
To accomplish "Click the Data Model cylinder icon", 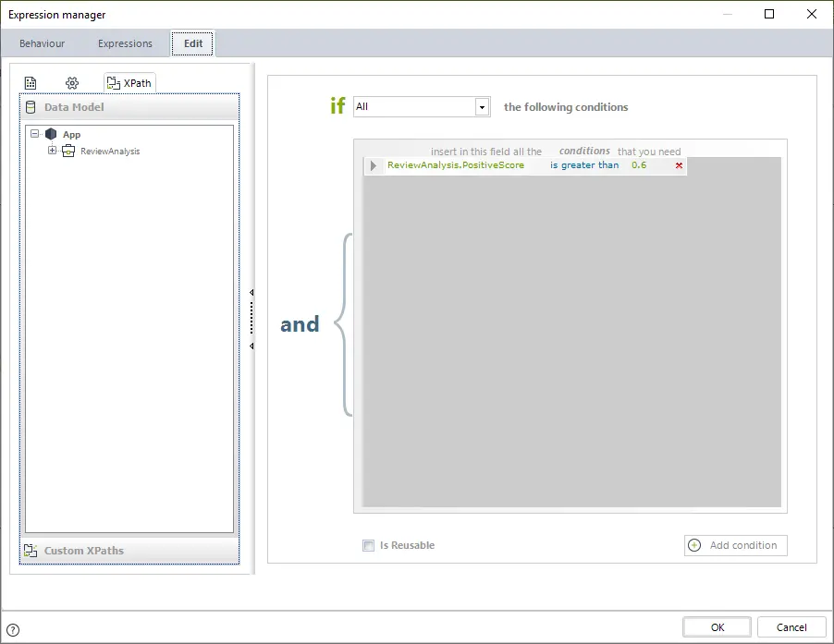I will [x=31, y=107].
